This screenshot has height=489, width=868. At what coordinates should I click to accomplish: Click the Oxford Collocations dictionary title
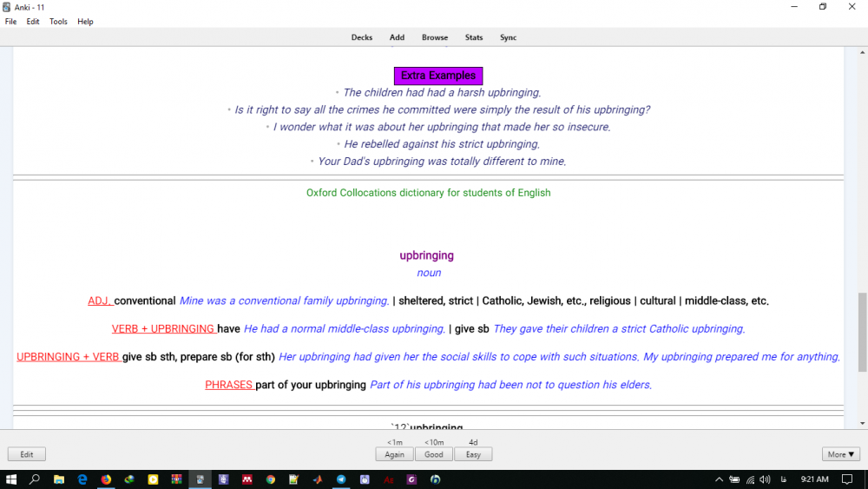[x=429, y=193]
